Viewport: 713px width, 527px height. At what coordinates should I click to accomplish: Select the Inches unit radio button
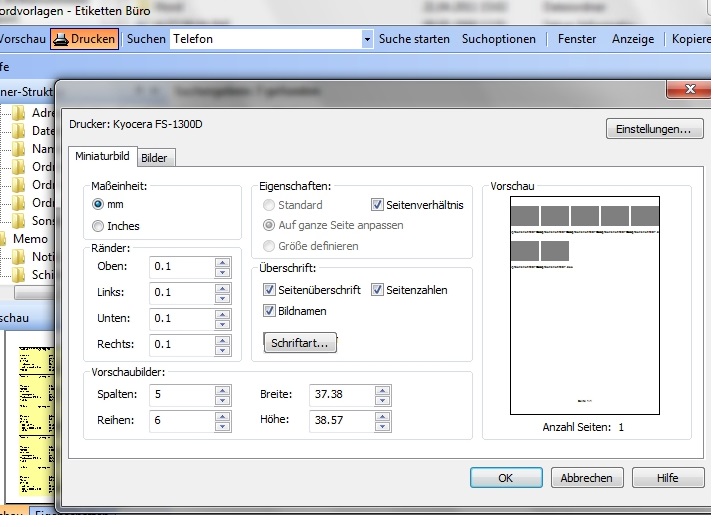(x=98, y=226)
